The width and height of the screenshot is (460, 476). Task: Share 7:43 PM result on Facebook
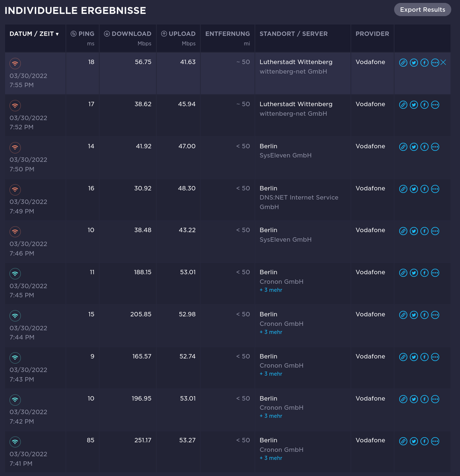coord(424,357)
